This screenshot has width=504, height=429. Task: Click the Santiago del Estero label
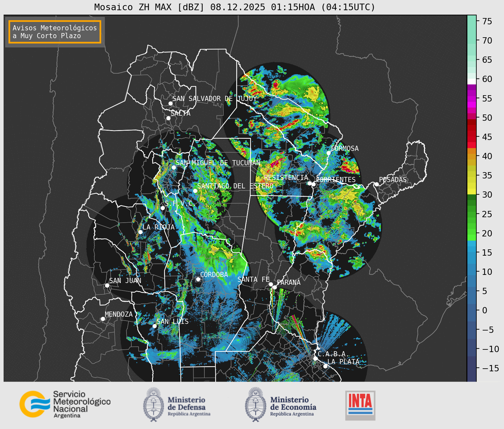tap(235, 186)
